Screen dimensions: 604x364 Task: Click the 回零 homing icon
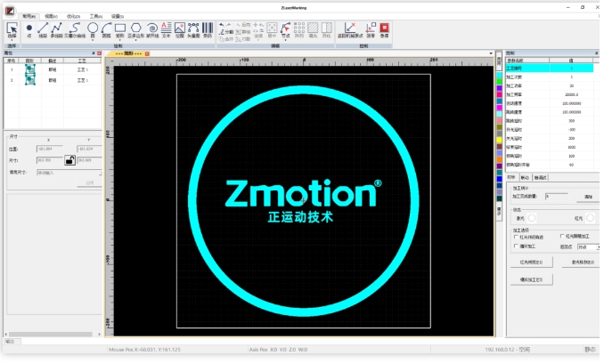[x=371, y=30]
